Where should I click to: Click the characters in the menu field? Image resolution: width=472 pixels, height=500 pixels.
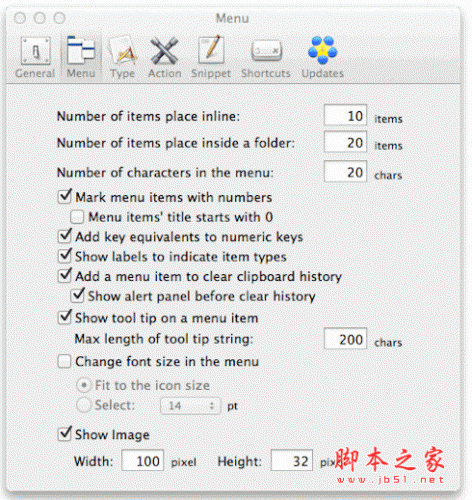[345, 171]
